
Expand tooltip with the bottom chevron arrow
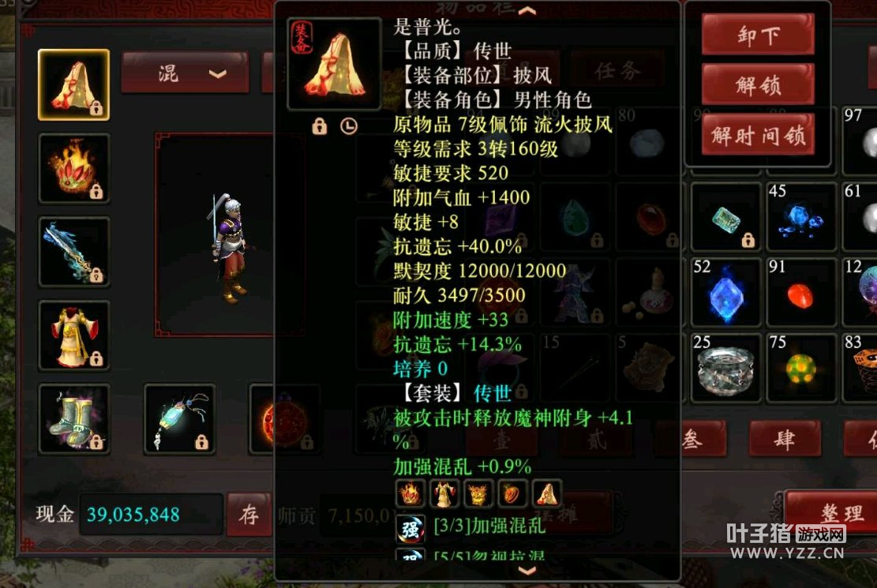pos(527,571)
